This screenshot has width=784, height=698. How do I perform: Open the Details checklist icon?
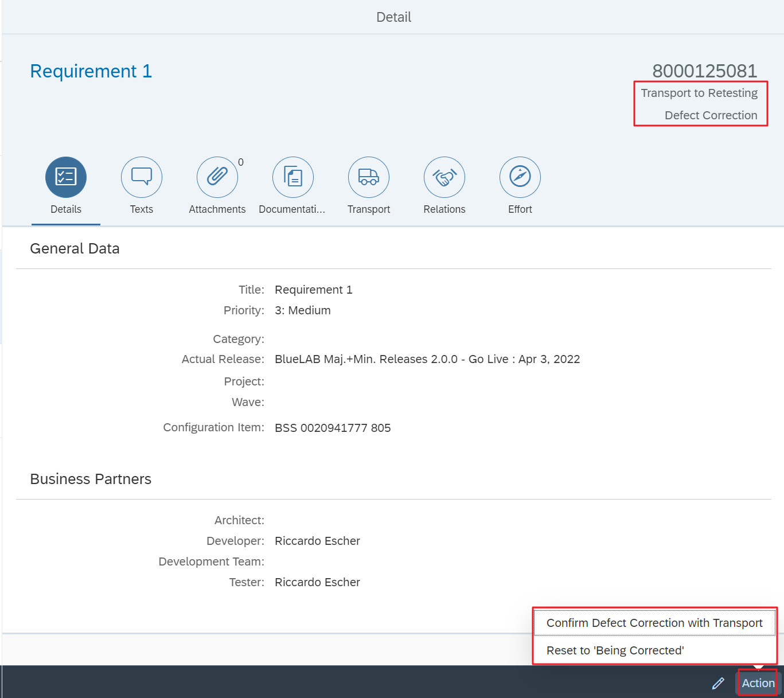tap(66, 177)
